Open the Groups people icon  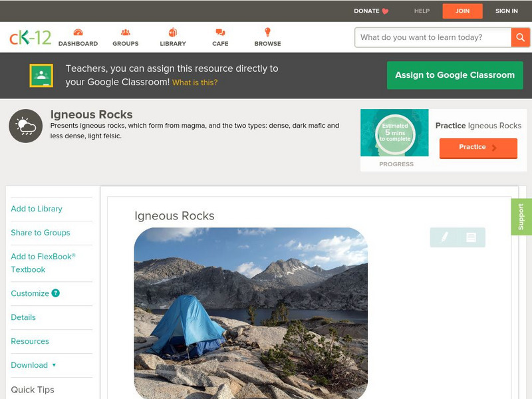(126, 32)
